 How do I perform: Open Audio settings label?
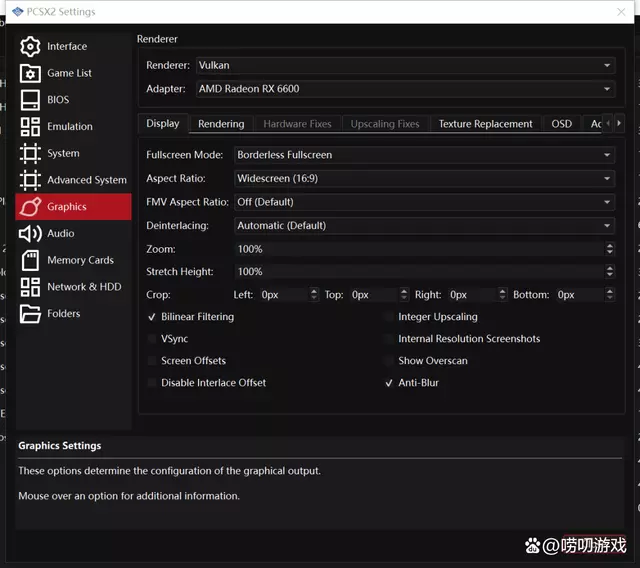coord(60,233)
